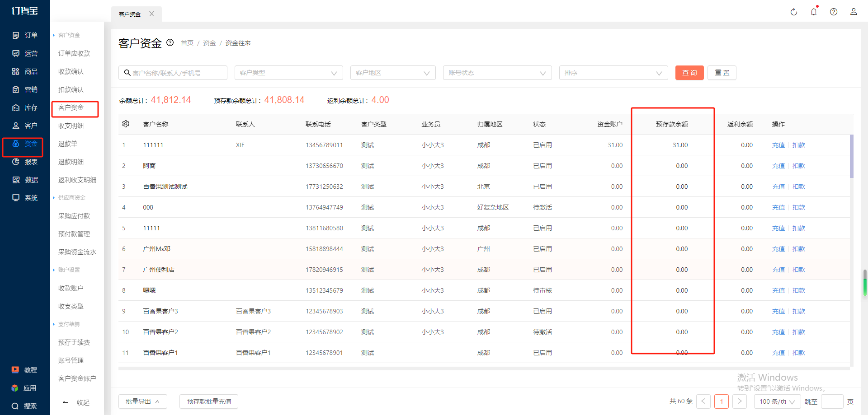Click the table horizontal scrollbar
The height and width of the screenshot is (415, 868).
[484, 368]
